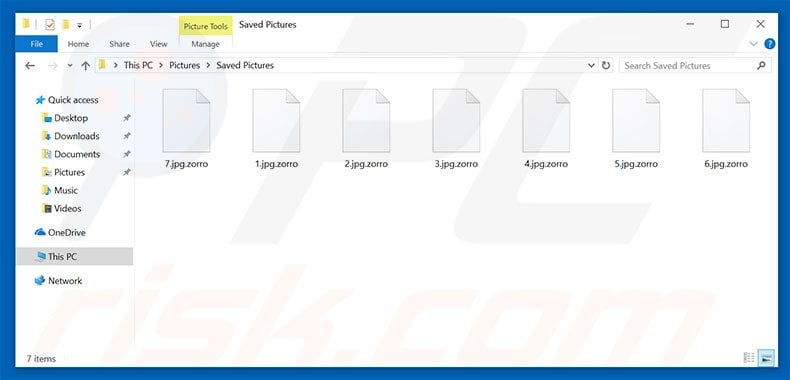Click the folder icon in title bar
The width and height of the screenshot is (790, 380).
(27, 24)
